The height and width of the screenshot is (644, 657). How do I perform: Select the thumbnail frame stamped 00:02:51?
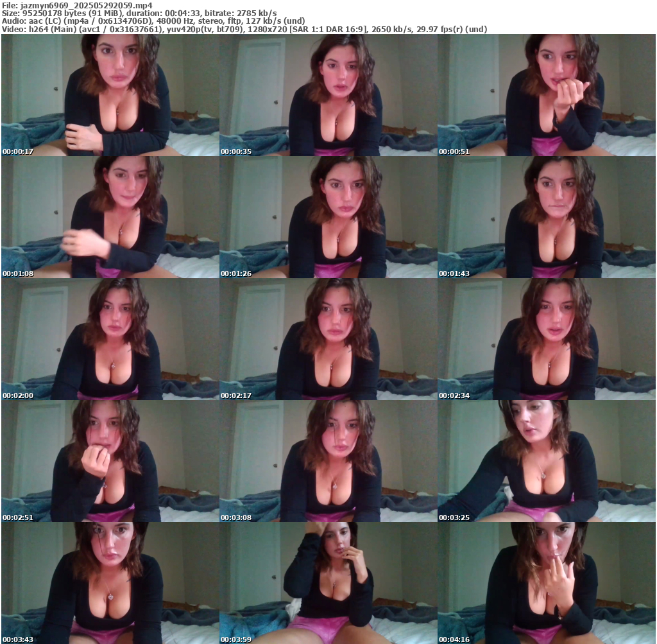click(110, 461)
